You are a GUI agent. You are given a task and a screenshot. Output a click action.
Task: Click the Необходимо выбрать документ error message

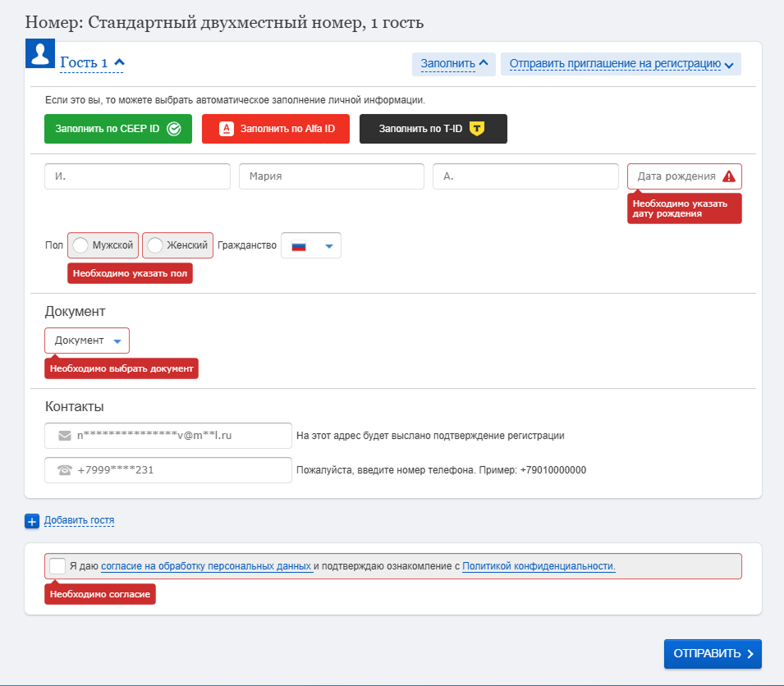(121, 368)
